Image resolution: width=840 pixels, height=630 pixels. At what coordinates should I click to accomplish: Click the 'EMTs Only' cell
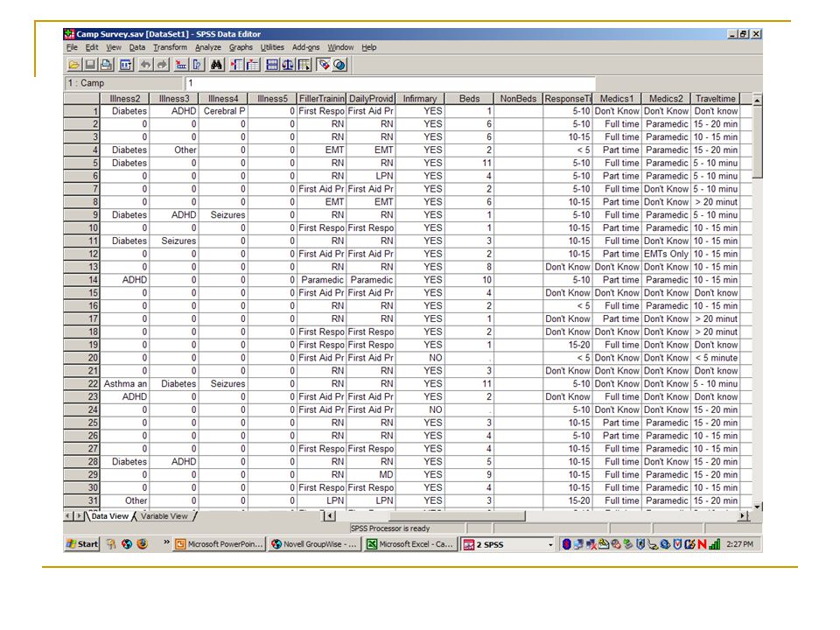coord(666,254)
